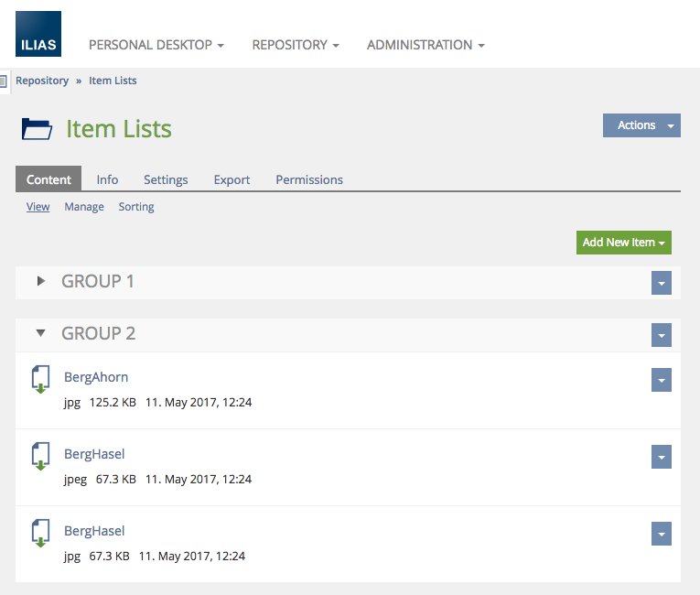Click the ILIAS logo icon

(38, 34)
